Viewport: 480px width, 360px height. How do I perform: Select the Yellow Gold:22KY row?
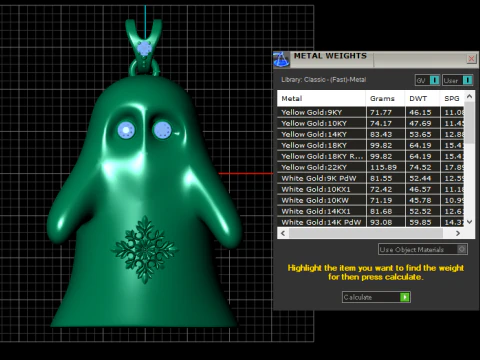[x=371, y=167]
